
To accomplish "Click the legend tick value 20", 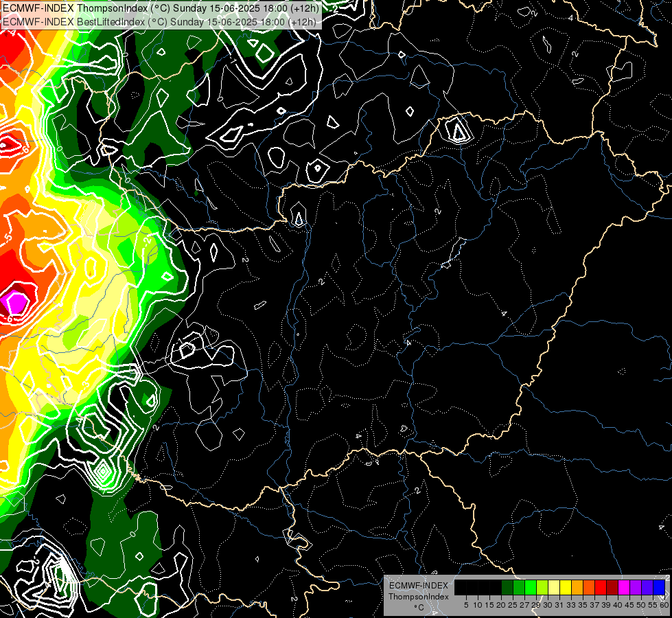I will point(501,605).
